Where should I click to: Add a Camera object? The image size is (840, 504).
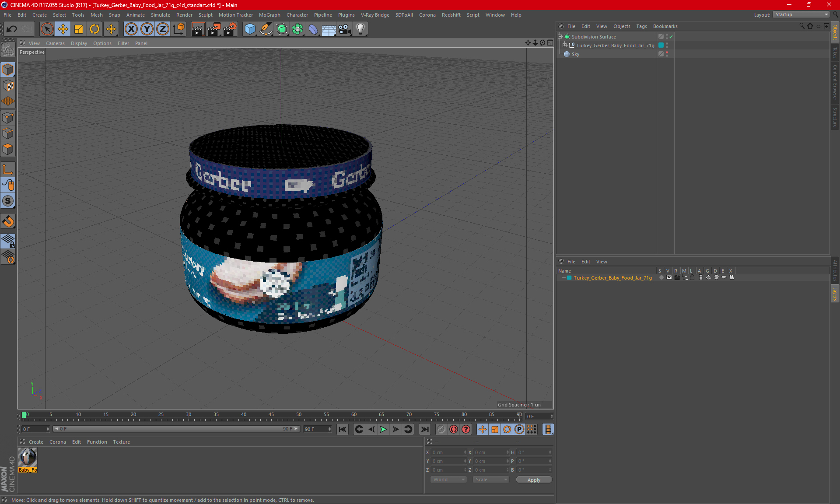click(345, 29)
